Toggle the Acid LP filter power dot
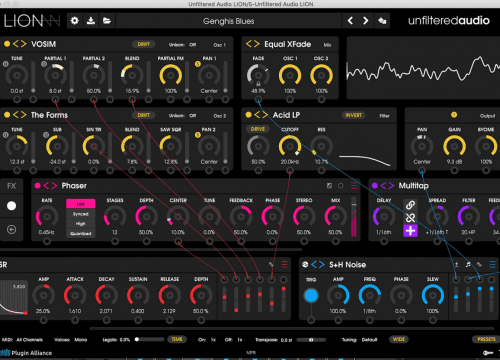The width and height of the screenshot is (500, 360). pyautogui.click(x=248, y=115)
